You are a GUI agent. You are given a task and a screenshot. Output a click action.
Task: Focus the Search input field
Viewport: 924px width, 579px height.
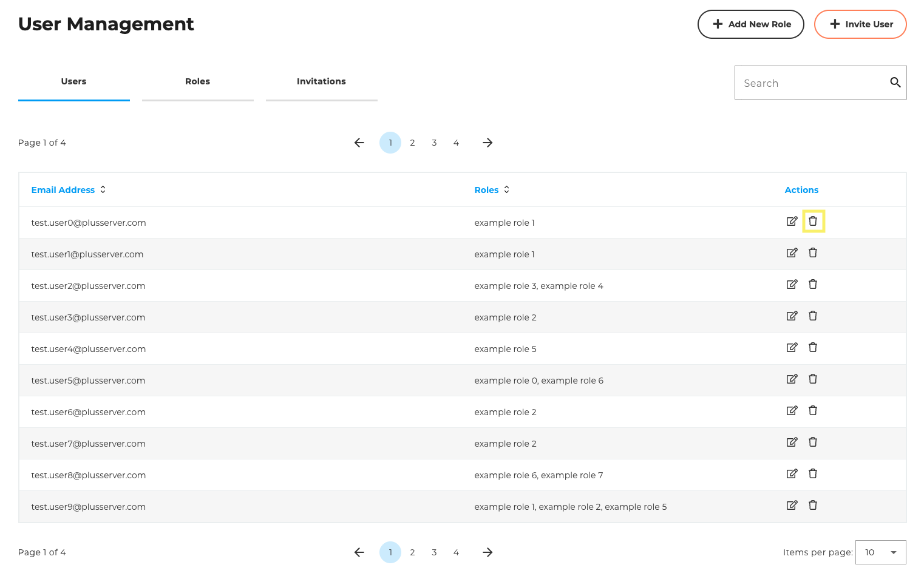coord(810,83)
